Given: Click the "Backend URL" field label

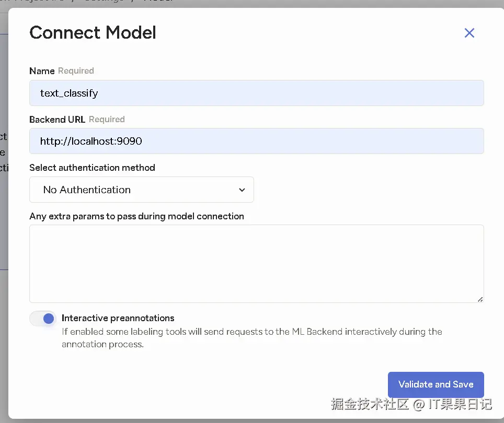Looking at the screenshot, I should pos(58,120).
